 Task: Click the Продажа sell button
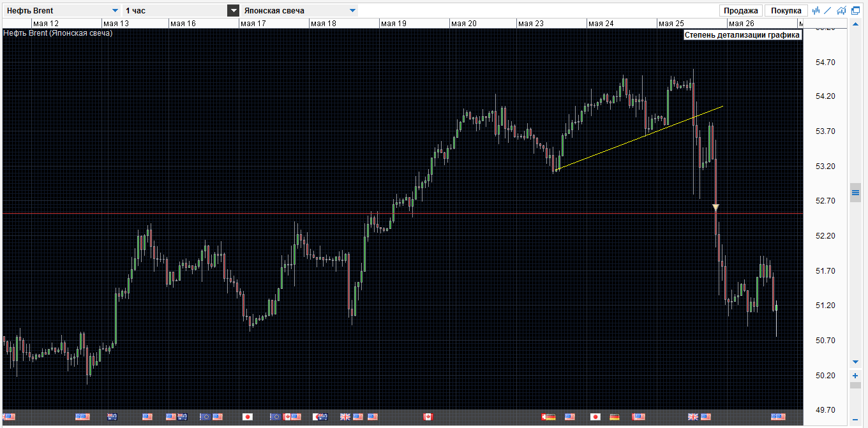point(741,10)
